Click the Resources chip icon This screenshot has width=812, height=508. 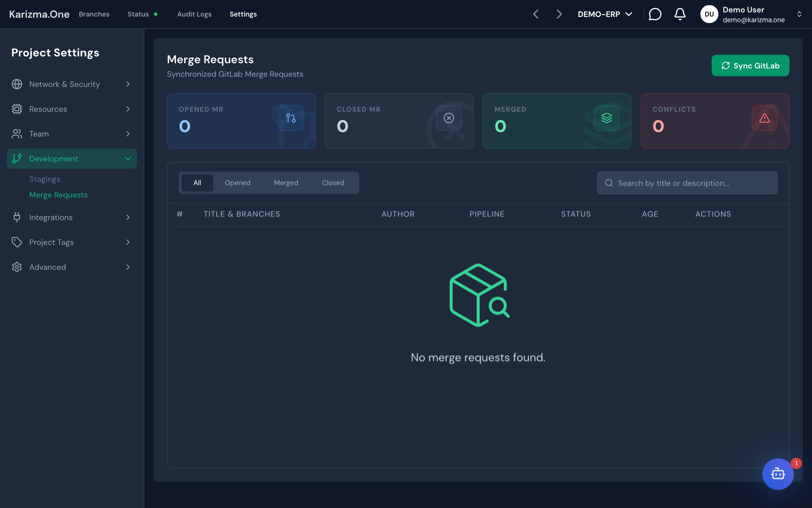[17, 109]
